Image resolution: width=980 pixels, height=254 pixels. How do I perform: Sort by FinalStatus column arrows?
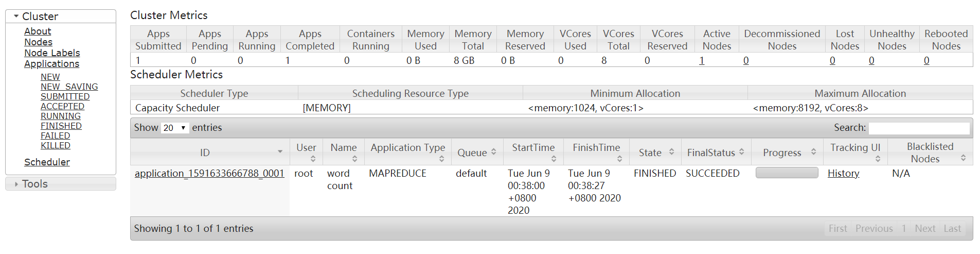coord(741,152)
